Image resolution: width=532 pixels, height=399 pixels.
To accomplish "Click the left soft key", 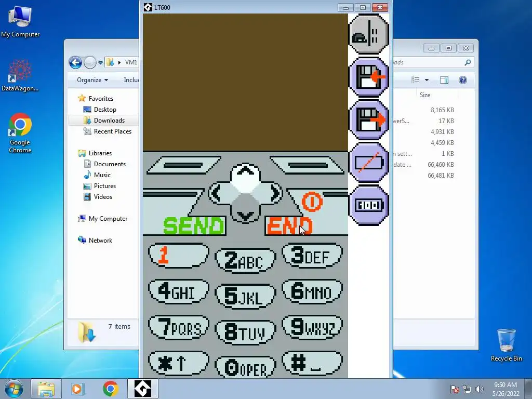I will (x=183, y=165).
